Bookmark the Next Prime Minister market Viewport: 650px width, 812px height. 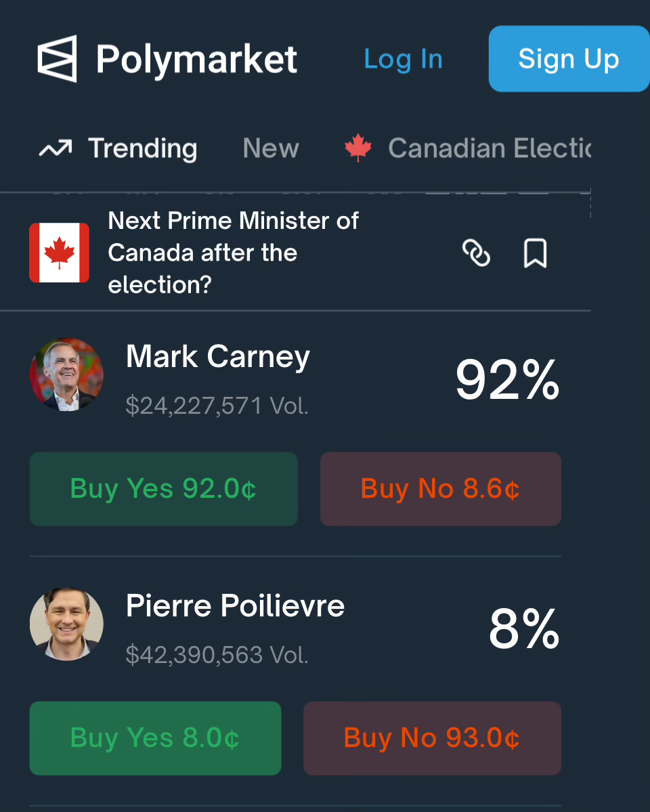[535, 253]
